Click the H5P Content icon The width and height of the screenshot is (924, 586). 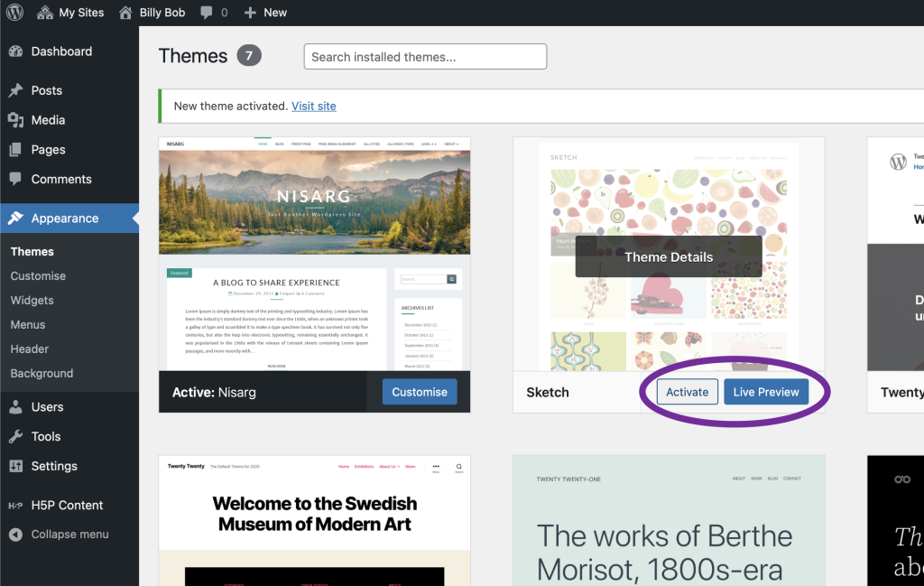click(x=16, y=505)
